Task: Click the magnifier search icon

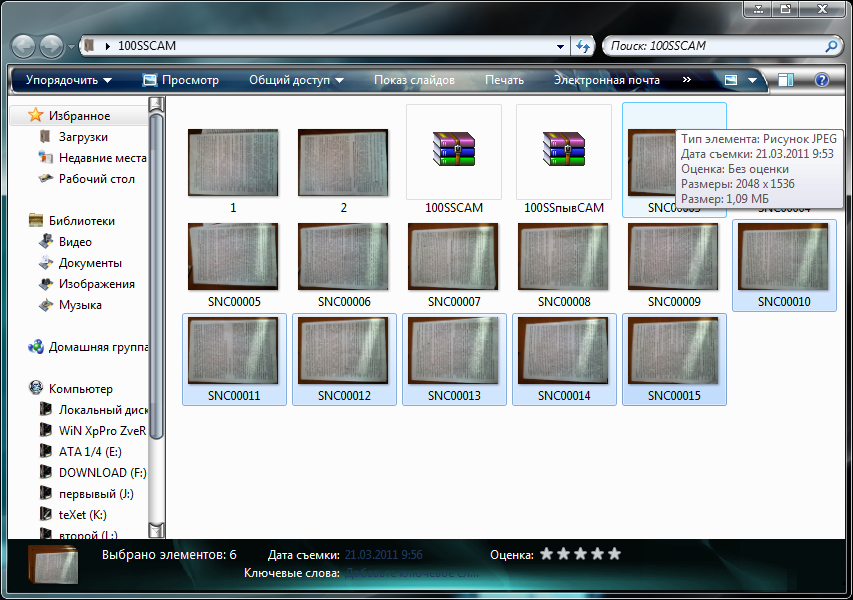Action: click(x=831, y=46)
